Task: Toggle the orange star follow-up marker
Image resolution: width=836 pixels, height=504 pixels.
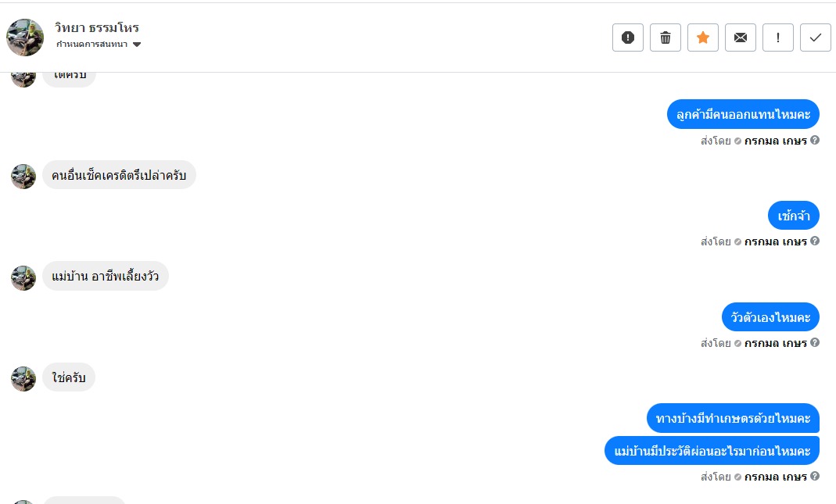Action: click(703, 38)
